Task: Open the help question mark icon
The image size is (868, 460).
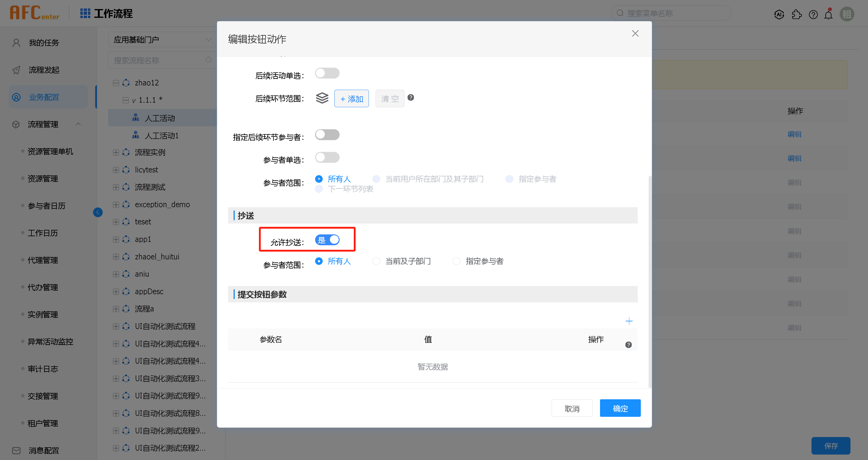Action: tap(813, 14)
